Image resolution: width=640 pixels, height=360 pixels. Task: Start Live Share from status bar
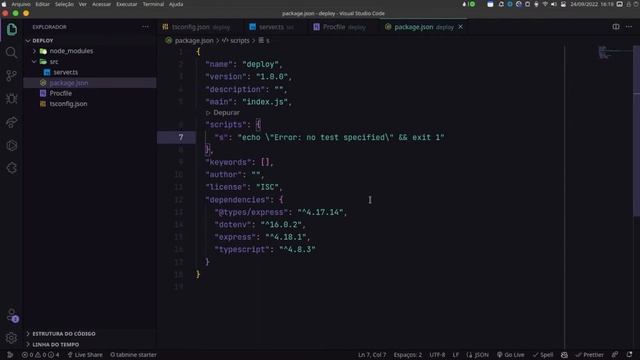tap(85, 355)
